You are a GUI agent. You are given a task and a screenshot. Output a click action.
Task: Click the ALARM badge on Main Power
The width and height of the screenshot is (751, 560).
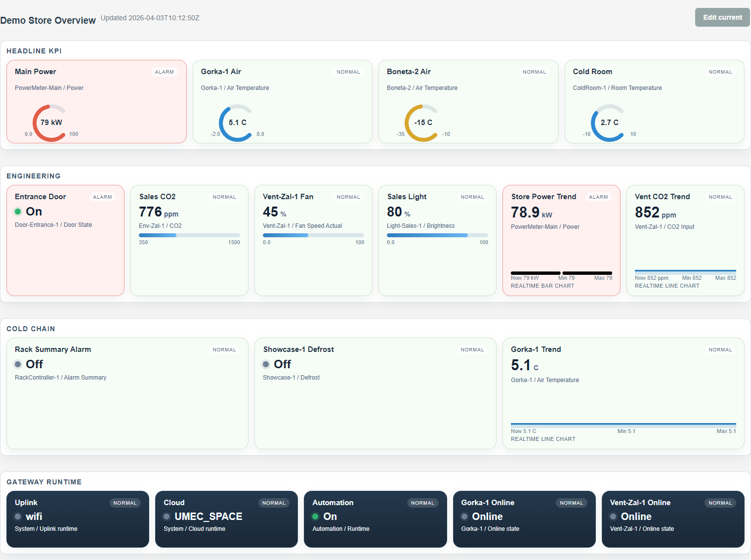pyautogui.click(x=165, y=72)
